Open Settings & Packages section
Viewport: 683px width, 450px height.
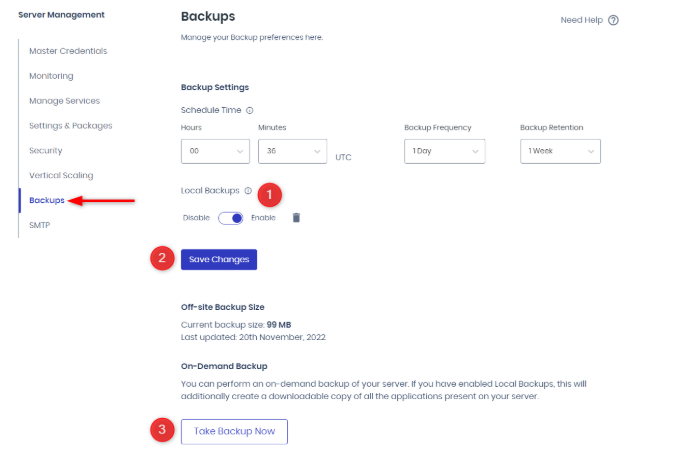pos(70,126)
